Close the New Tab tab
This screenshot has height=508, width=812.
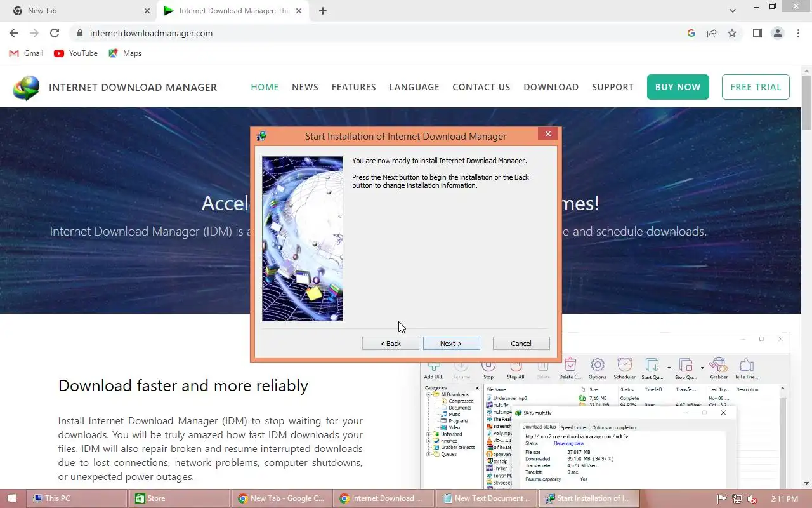click(147, 11)
